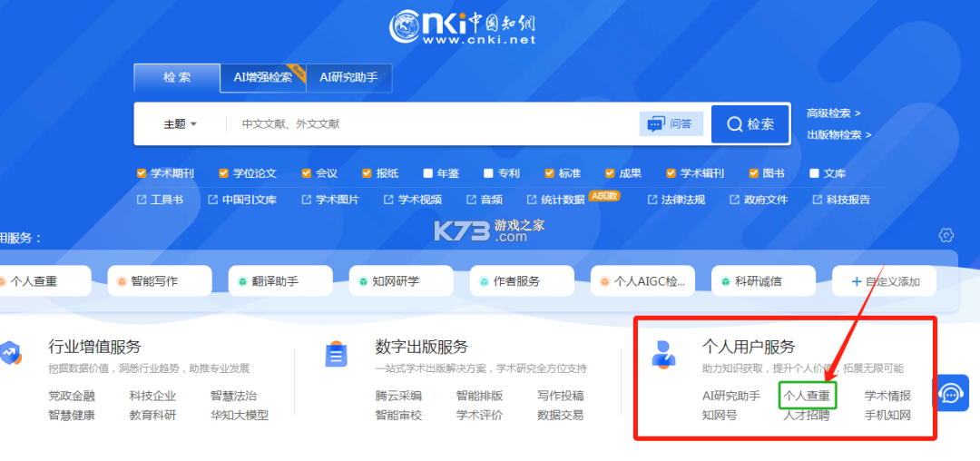Uncheck the 成果 checkbox
This screenshot has height=461, width=980.
[x=610, y=173]
